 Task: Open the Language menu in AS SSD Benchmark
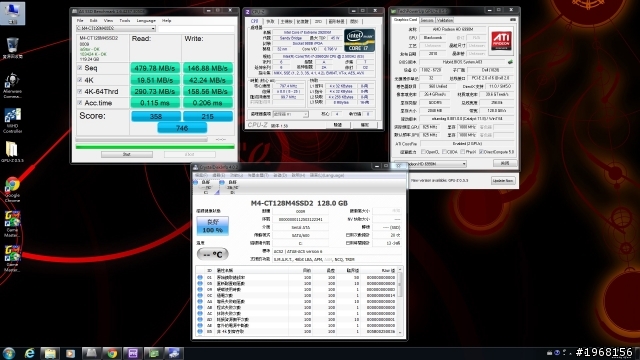pyautogui.click(x=146, y=20)
